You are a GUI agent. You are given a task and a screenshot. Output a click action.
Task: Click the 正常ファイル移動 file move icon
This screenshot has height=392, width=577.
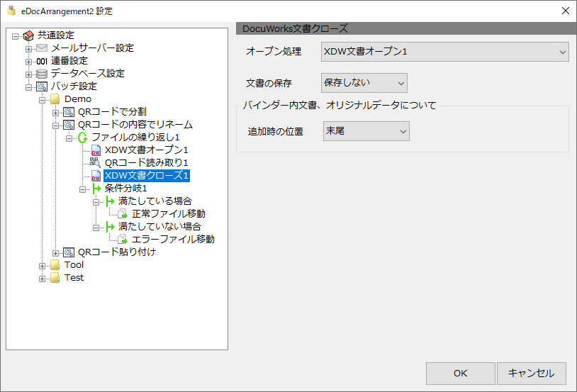click(x=123, y=214)
